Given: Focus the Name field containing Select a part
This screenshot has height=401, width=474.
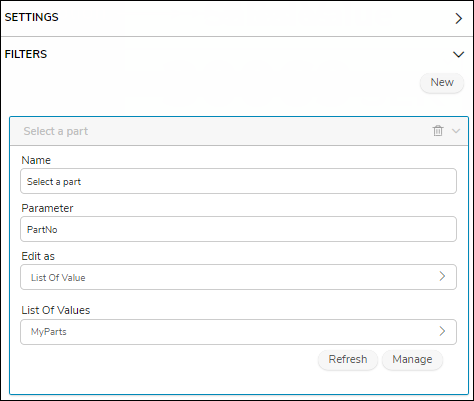Looking at the screenshot, I should (x=238, y=181).
